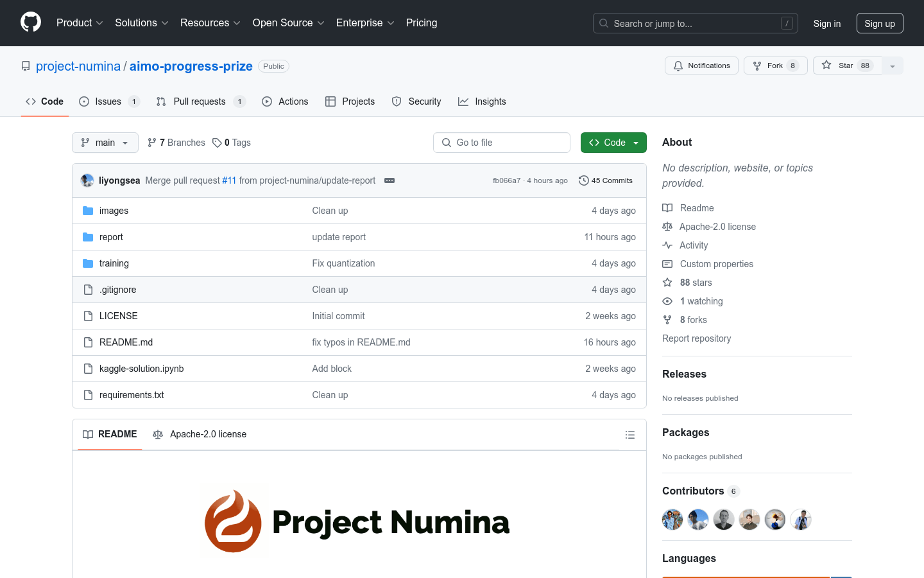Open the star lists dropdown arrow

[893, 66]
